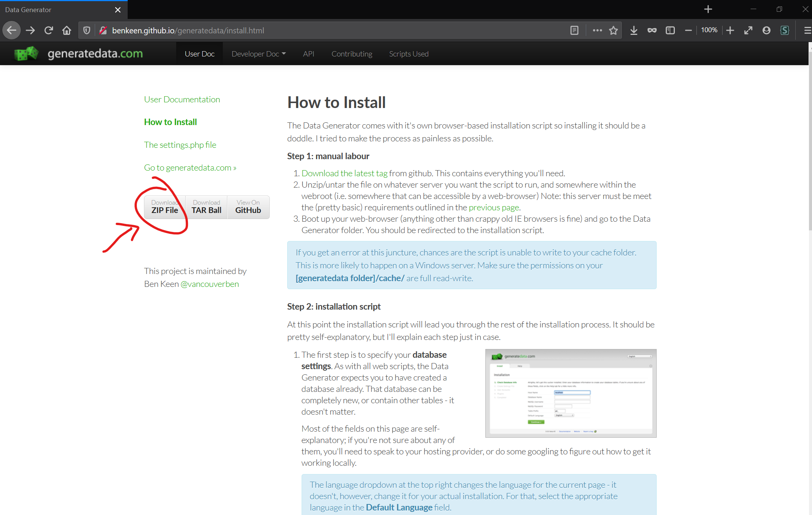Image resolution: width=812 pixels, height=515 pixels.
Task: Click the installation screenshot thumbnail
Action: pyautogui.click(x=570, y=393)
